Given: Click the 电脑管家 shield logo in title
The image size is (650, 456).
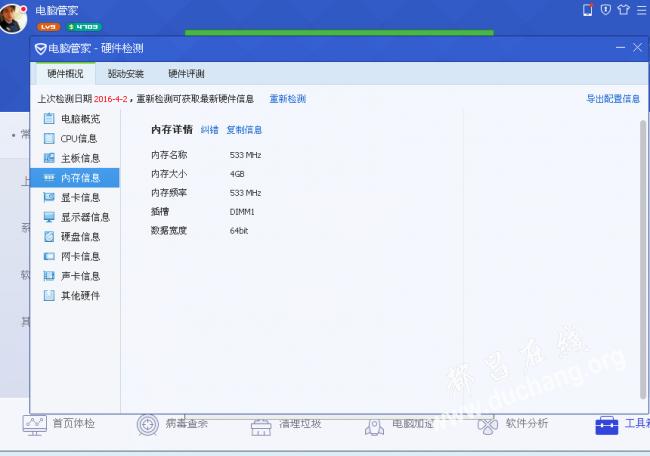Looking at the screenshot, I should (x=40, y=49).
